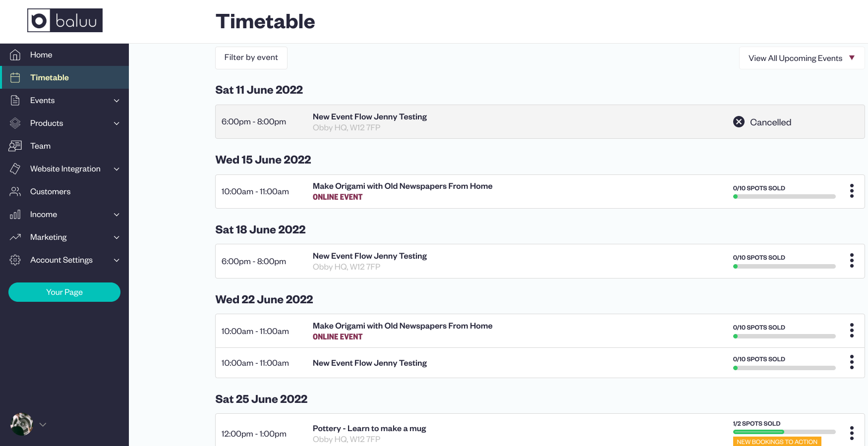Image resolution: width=868 pixels, height=446 pixels.
Task: Click the Customers people icon
Action: pyautogui.click(x=15, y=191)
